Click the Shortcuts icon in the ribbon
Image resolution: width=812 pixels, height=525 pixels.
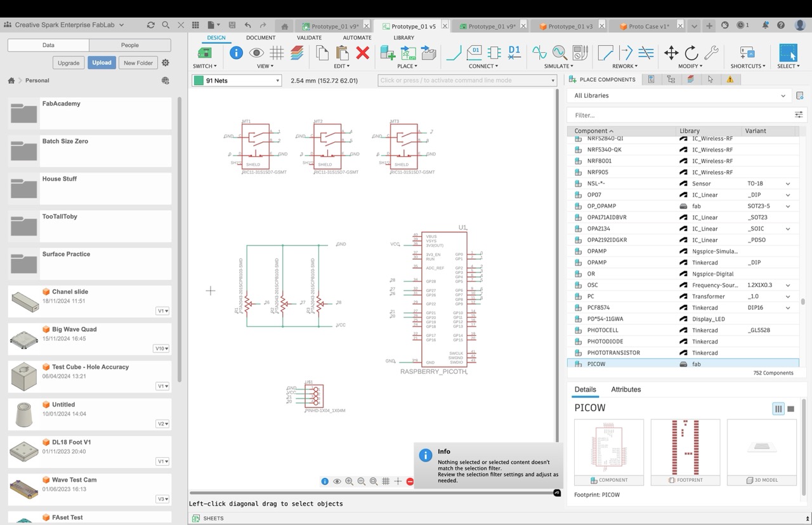pyautogui.click(x=747, y=53)
